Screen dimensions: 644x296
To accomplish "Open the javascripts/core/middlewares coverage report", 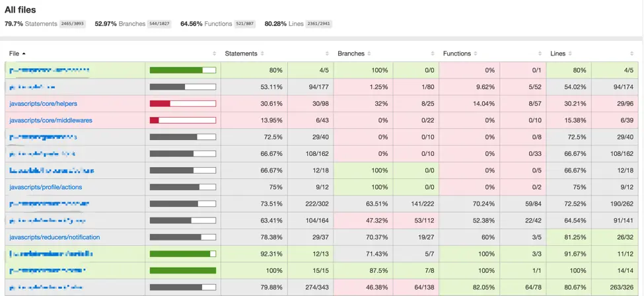I will click(x=50, y=120).
